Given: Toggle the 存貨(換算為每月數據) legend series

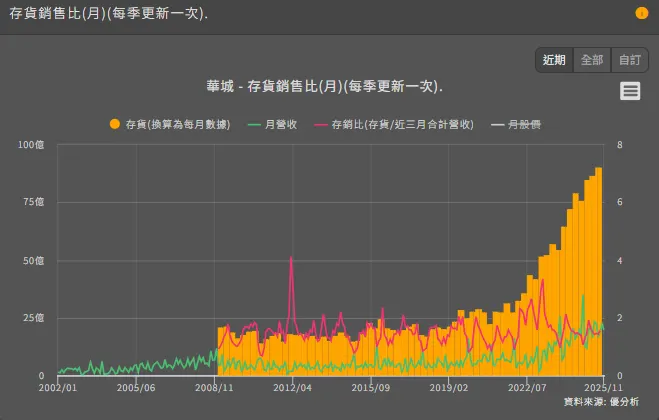Looking at the screenshot, I should (170, 124).
